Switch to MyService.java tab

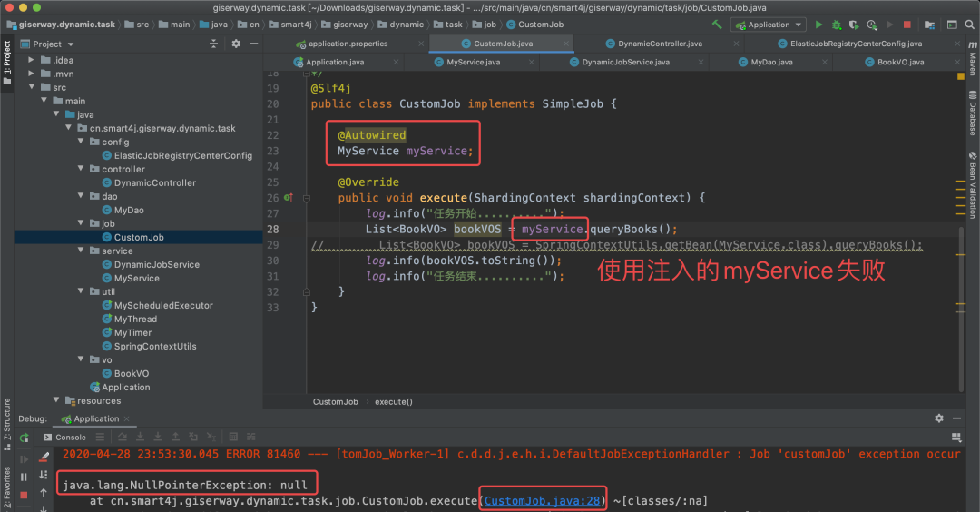coord(473,62)
